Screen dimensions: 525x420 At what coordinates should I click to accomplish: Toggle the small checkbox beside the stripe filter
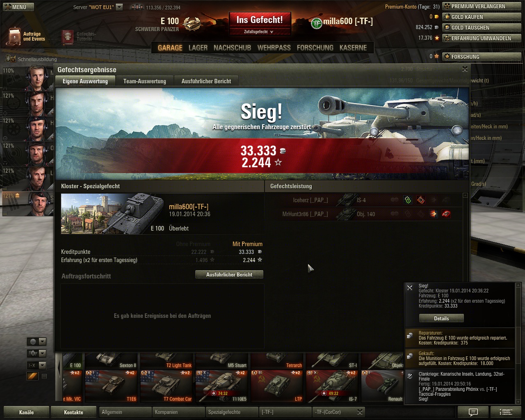pyautogui.click(x=44, y=376)
